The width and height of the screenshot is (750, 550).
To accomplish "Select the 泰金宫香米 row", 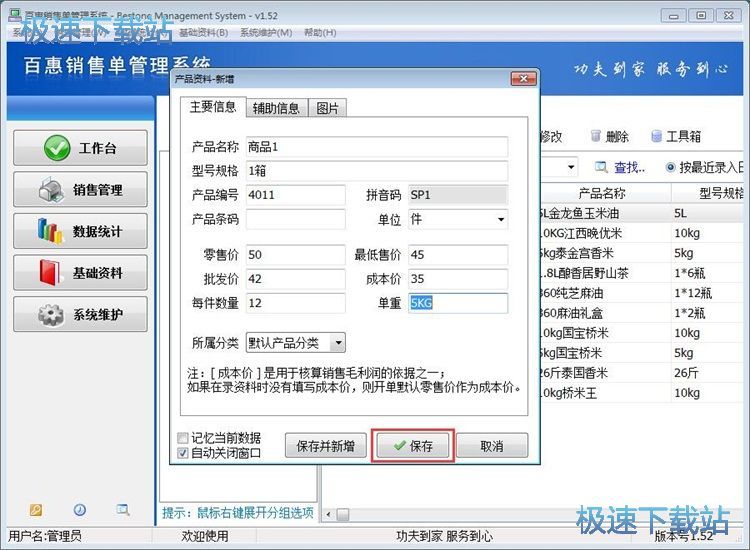I will pos(643,253).
